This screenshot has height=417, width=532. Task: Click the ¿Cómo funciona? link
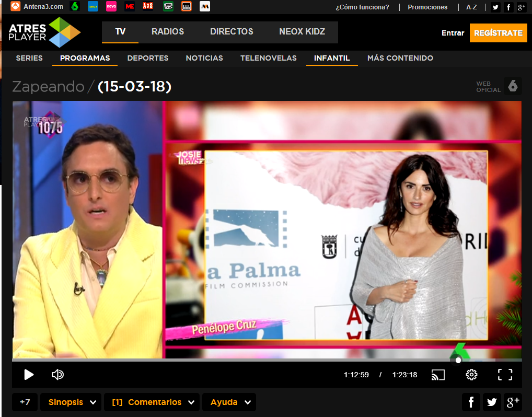(362, 7)
